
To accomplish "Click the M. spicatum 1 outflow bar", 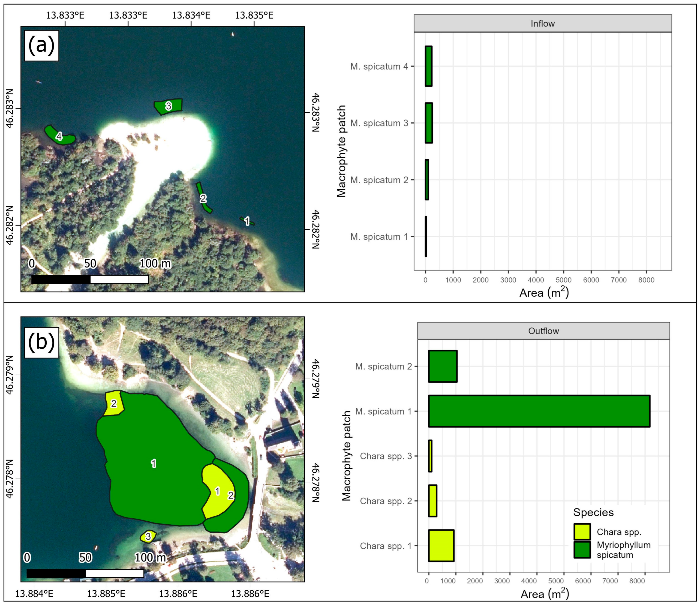I will coord(539,411).
